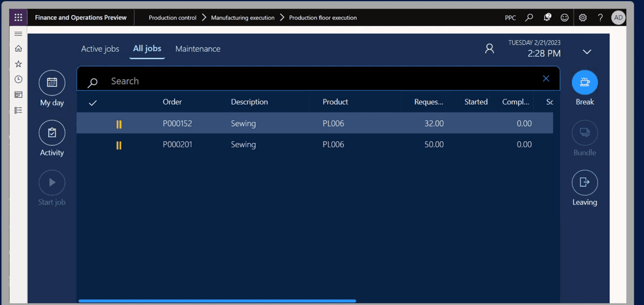Screen dimensions: 644x305
Task: Click pause status icon for P000201
Action: 119,145
